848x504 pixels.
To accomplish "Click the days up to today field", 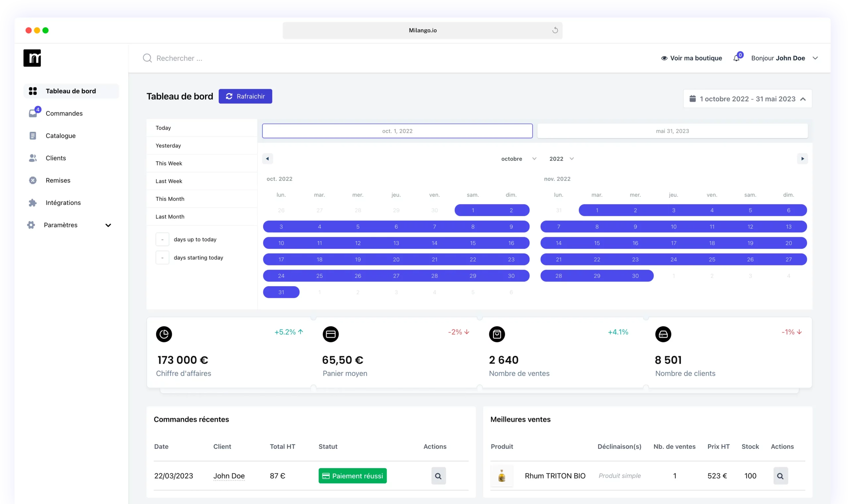I will (162, 239).
